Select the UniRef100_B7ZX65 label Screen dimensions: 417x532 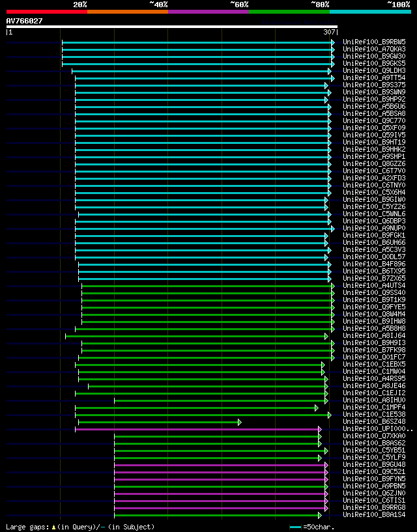(374, 278)
